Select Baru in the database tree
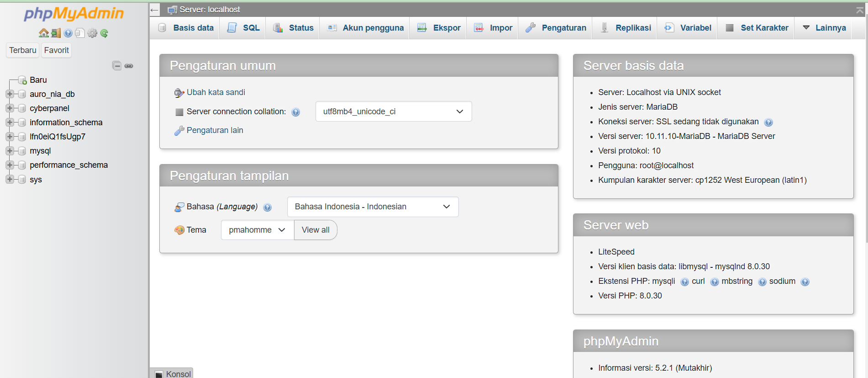 tap(38, 80)
